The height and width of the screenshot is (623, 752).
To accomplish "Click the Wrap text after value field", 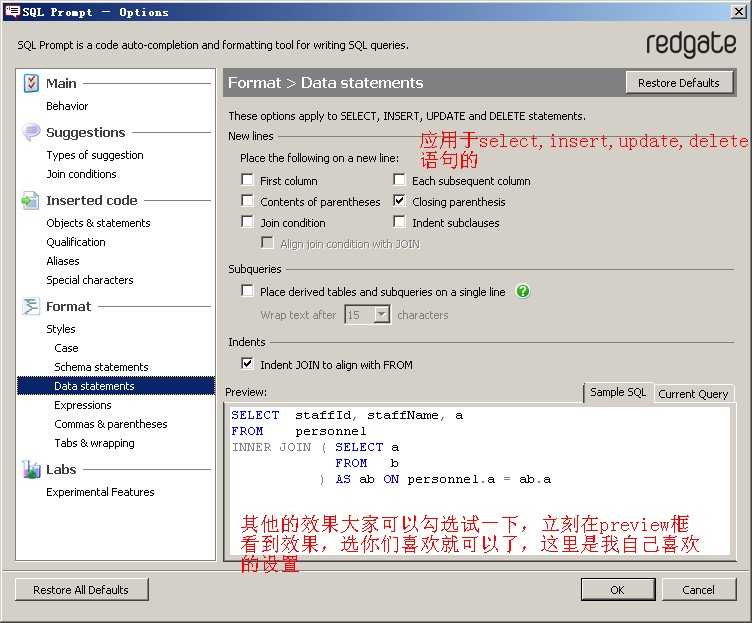I will coord(359,315).
